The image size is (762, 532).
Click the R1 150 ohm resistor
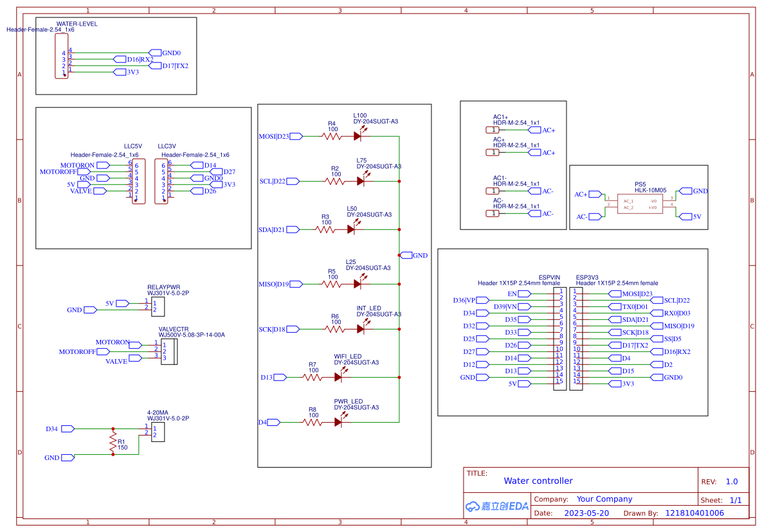pos(113,442)
